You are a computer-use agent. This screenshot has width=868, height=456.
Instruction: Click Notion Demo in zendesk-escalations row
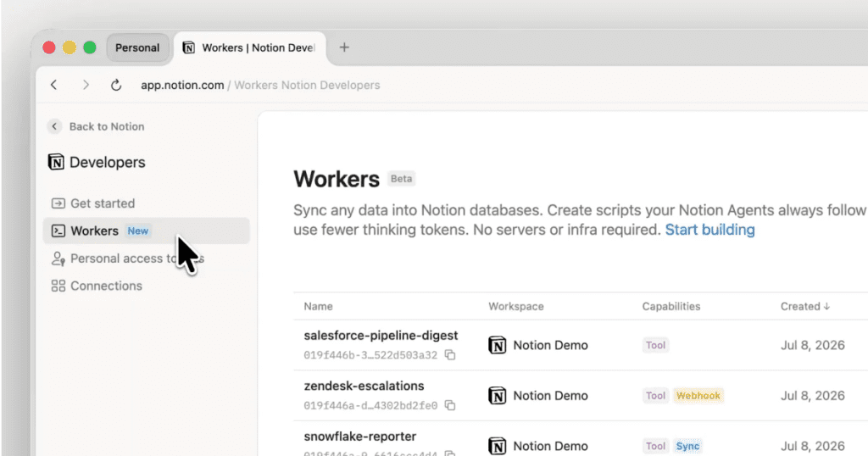550,396
